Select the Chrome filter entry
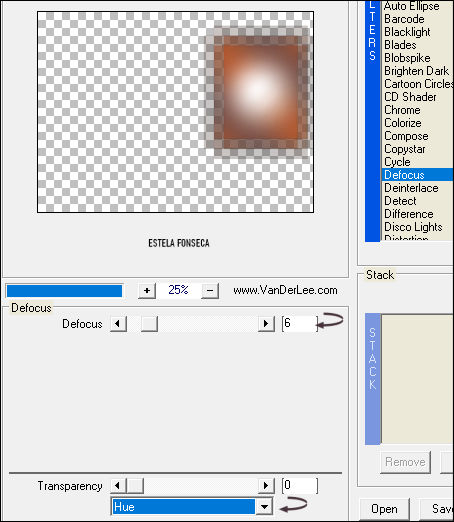Screen dimensions: 454x522 402,110
